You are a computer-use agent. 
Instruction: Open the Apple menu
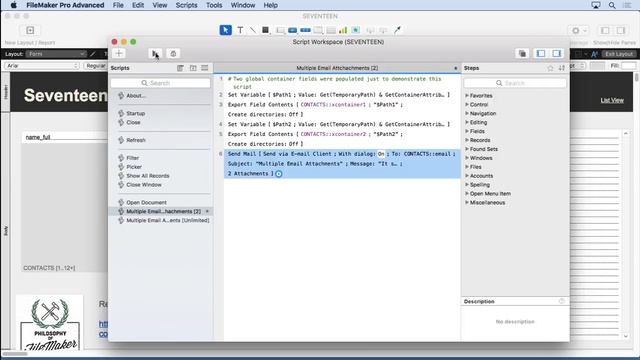tap(13, 5)
